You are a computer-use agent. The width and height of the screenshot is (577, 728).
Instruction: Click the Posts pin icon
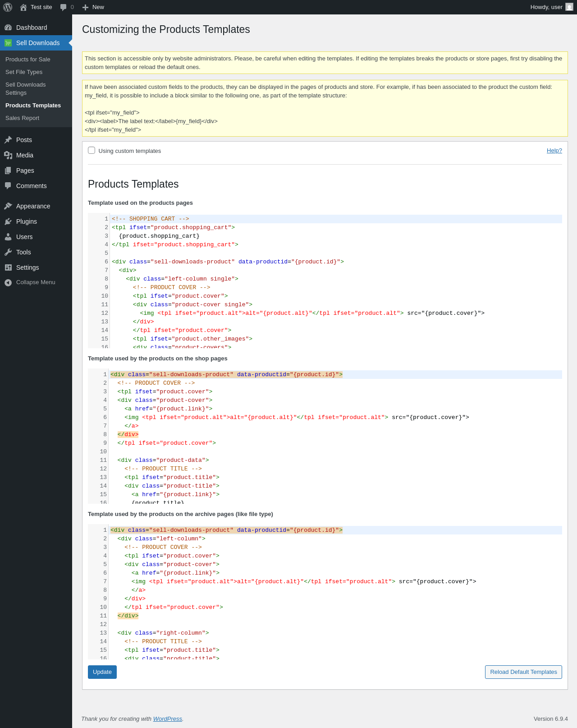8,140
